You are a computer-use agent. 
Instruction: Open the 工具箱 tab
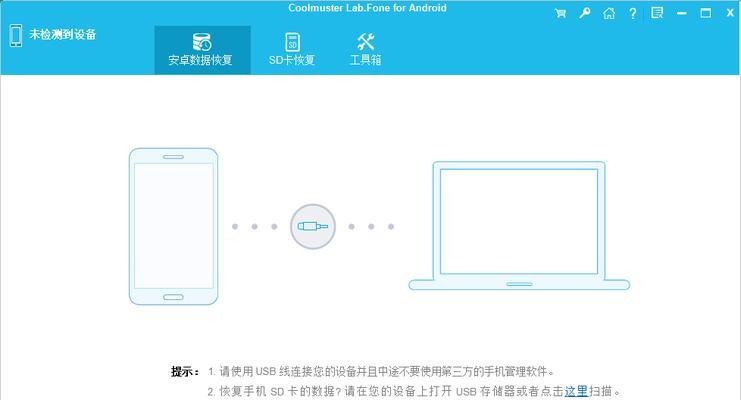(365, 50)
